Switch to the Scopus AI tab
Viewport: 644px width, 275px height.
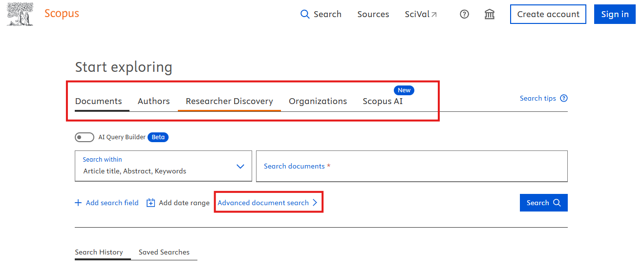click(383, 101)
